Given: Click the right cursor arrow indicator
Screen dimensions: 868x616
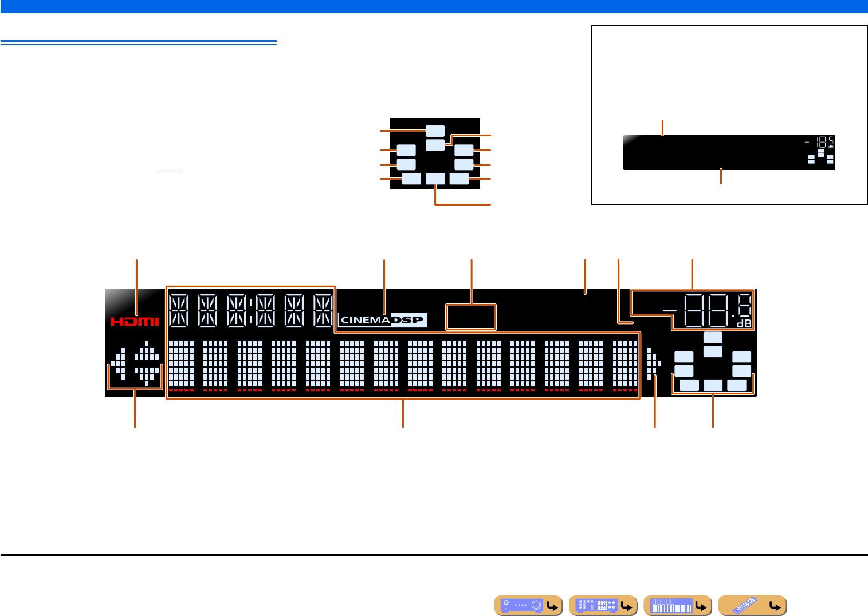Looking at the screenshot, I should 654,364.
